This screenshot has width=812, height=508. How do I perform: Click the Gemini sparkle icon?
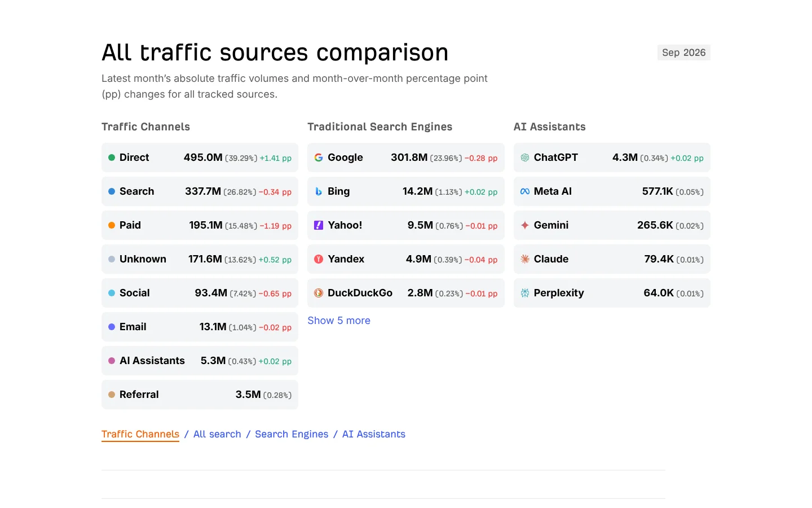[x=525, y=225]
